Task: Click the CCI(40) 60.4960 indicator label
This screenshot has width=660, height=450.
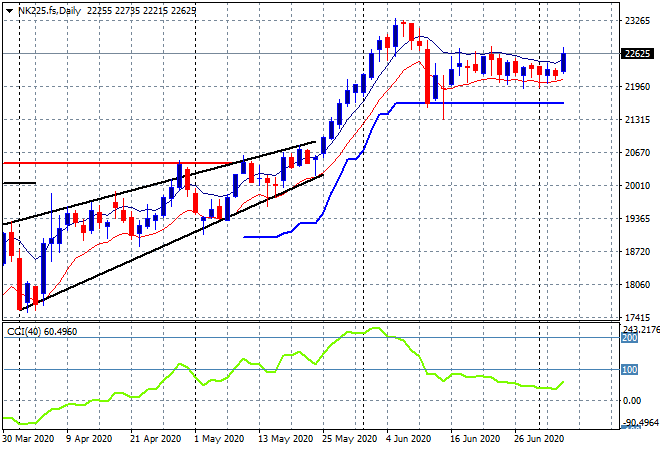Action: click(42, 332)
